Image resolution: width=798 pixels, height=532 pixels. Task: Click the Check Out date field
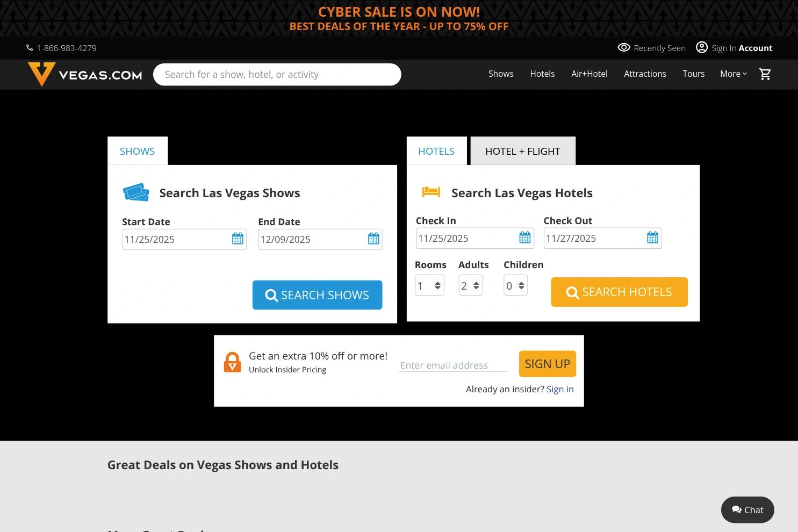coord(602,238)
